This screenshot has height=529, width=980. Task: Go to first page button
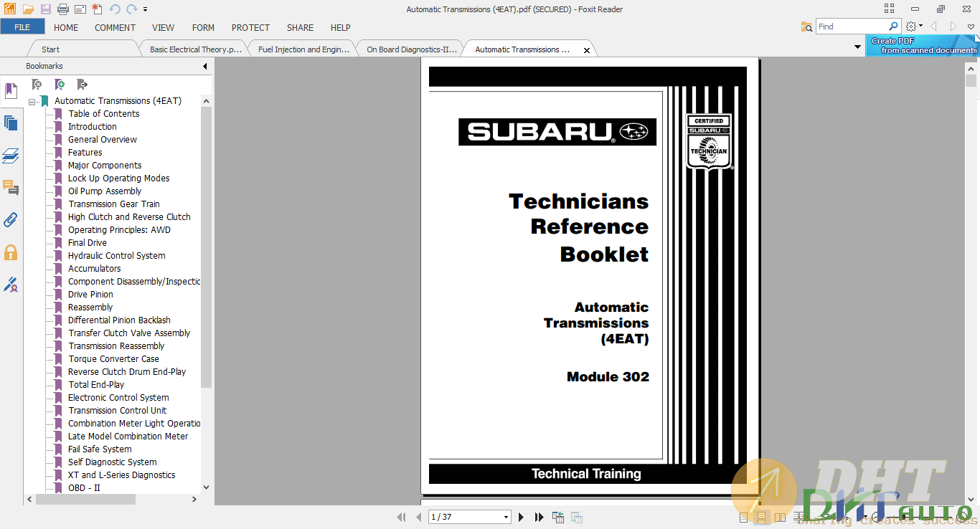pyautogui.click(x=402, y=517)
